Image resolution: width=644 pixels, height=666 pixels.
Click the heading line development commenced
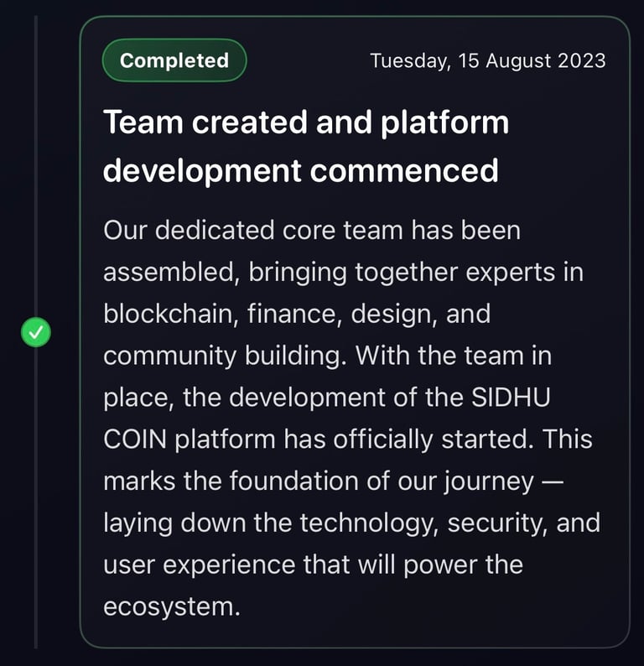(x=300, y=171)
